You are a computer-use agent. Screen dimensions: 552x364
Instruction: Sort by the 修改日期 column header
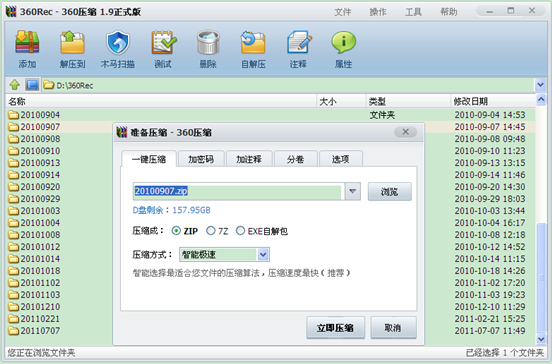coord(493,101)
